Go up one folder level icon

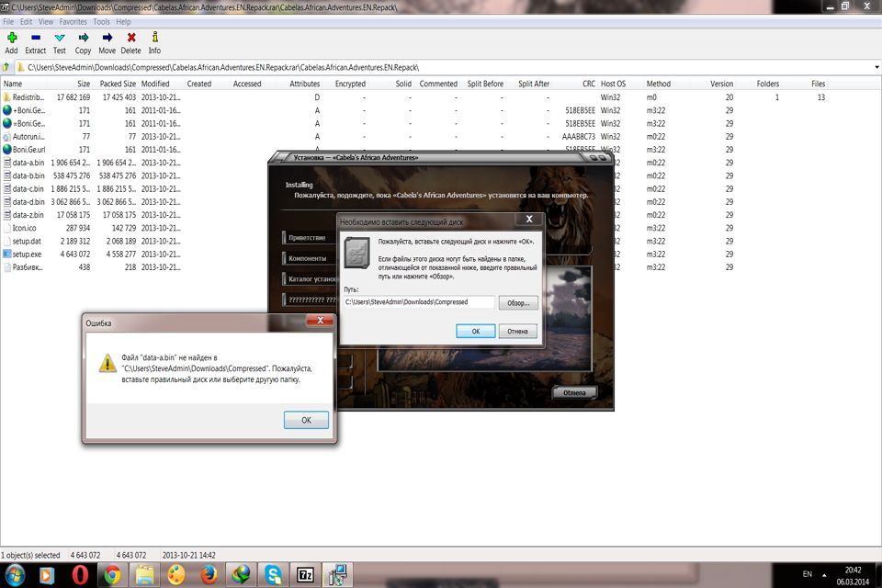coord(6,67)
